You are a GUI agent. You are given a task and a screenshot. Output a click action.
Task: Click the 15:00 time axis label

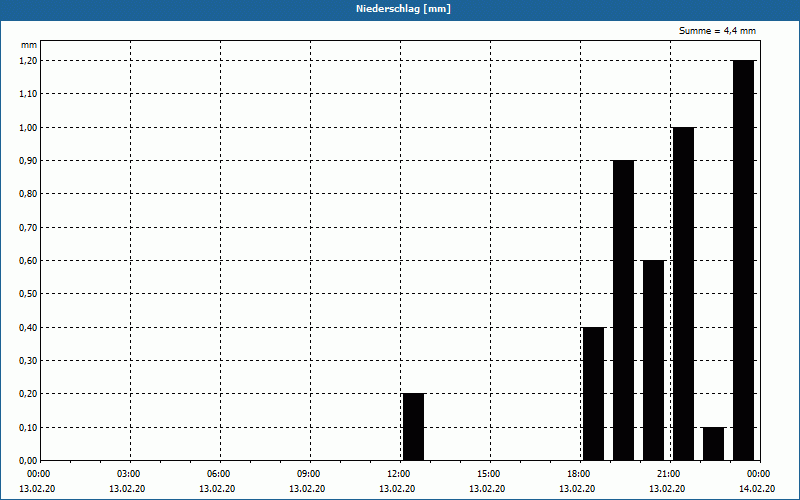(x=490, y=474)
